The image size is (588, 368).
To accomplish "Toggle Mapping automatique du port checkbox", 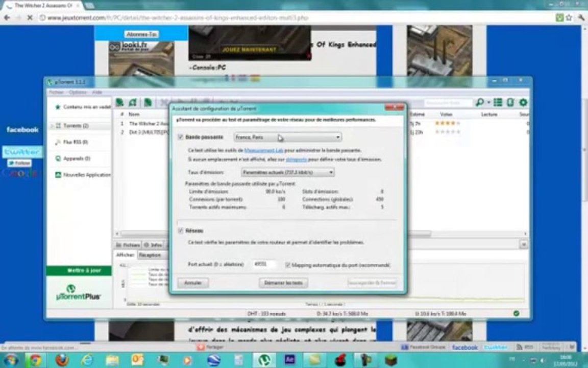I will click(288, 265).
